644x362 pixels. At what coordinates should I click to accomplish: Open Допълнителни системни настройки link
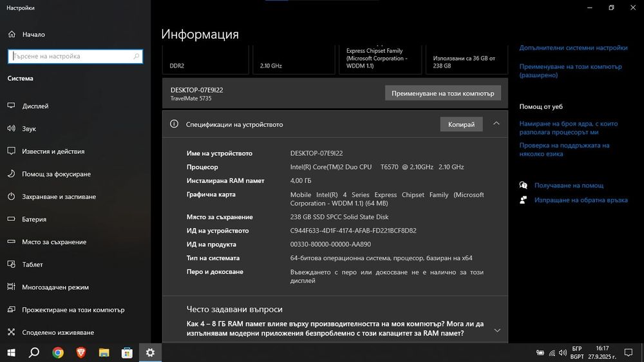(x=573, y=48)
